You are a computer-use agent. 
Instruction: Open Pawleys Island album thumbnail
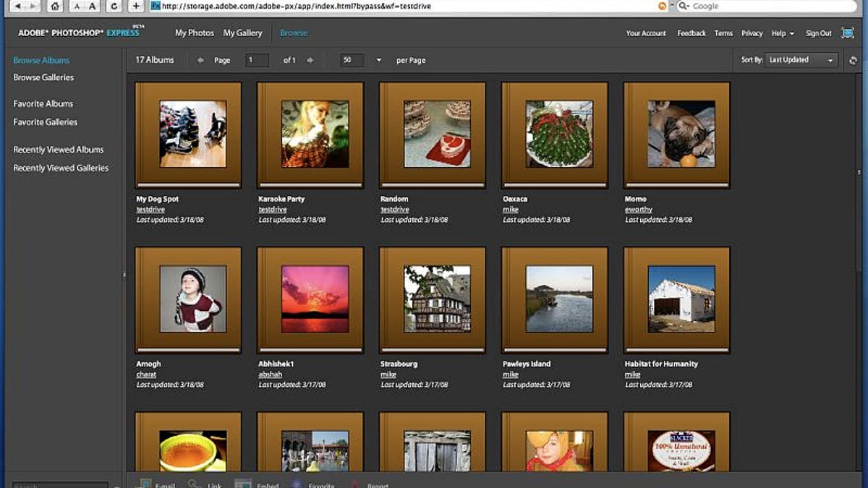coord(556,300)
